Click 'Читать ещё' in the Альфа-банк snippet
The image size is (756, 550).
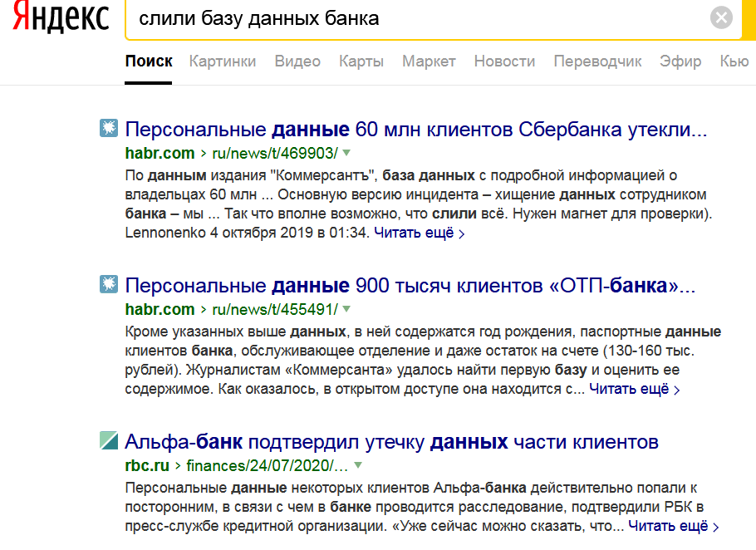coord(673,526)
